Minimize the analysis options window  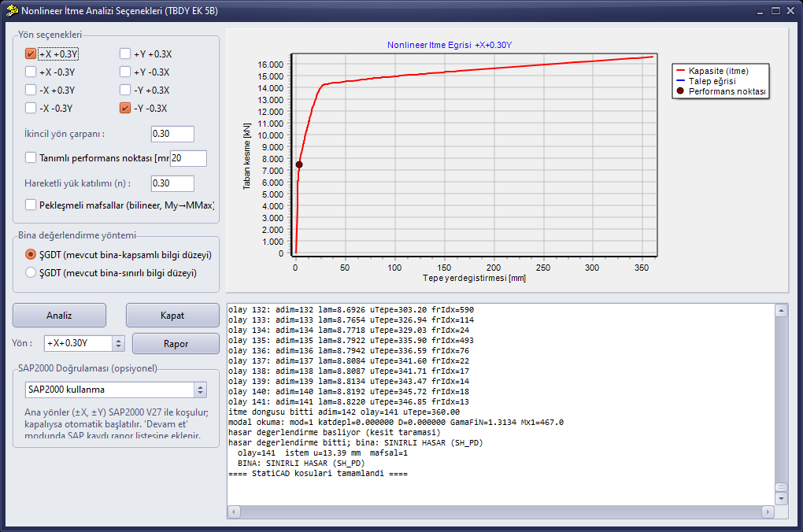click(x=760, y=11)
